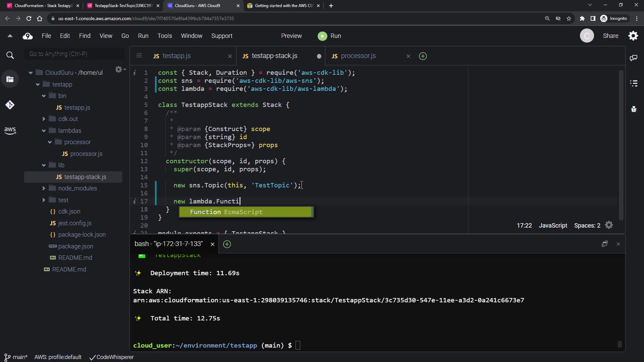Viewport: 644px width, 362px height.
Task: Expand the cdk.out folder
Action: [44, 119]
